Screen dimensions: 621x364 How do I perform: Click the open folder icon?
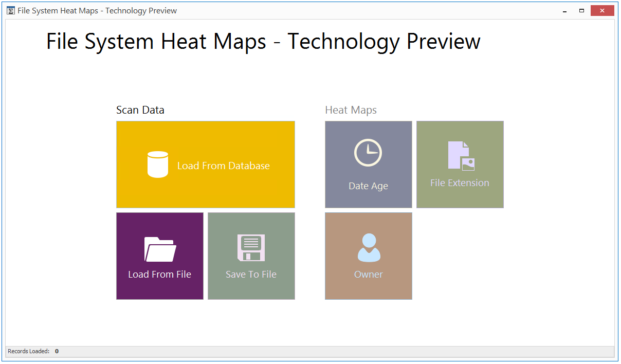pos(160,249)
